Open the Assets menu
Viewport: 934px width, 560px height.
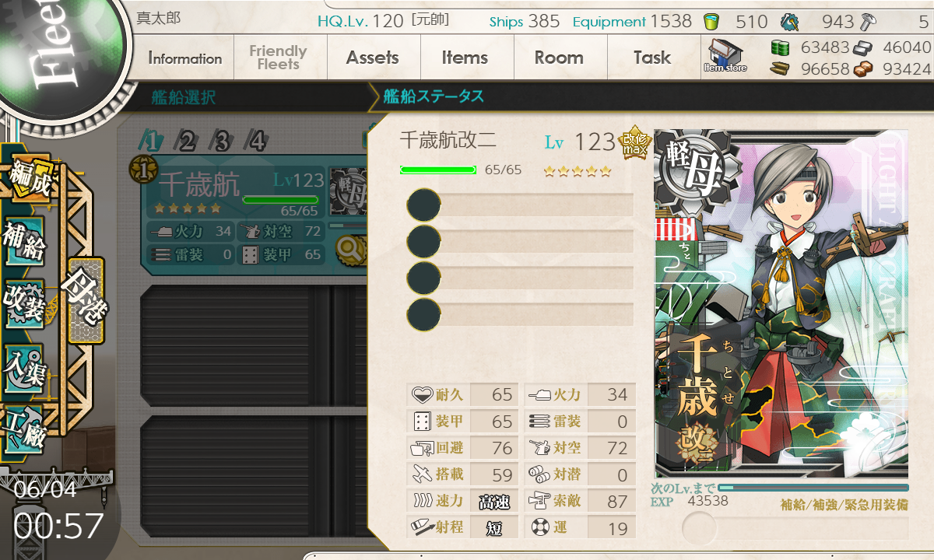373,58
